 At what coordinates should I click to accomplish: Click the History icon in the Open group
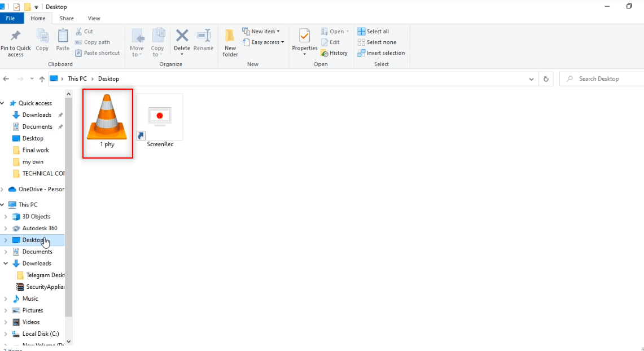pyautogui.click(x=334, y=53)
